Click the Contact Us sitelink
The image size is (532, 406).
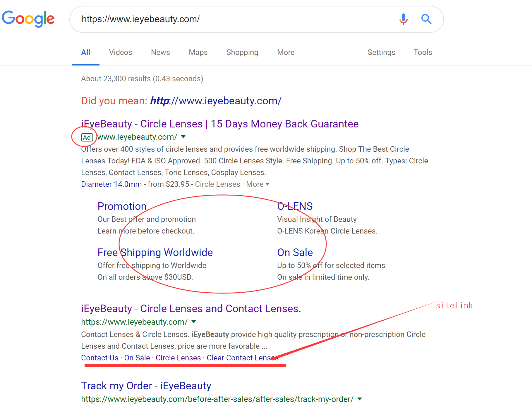[99, 358]
